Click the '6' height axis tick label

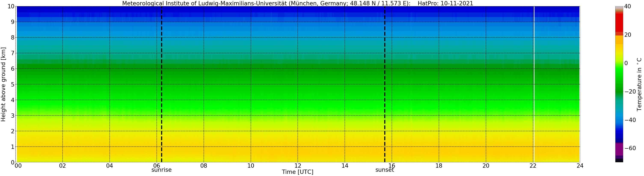tap(12, 69)
